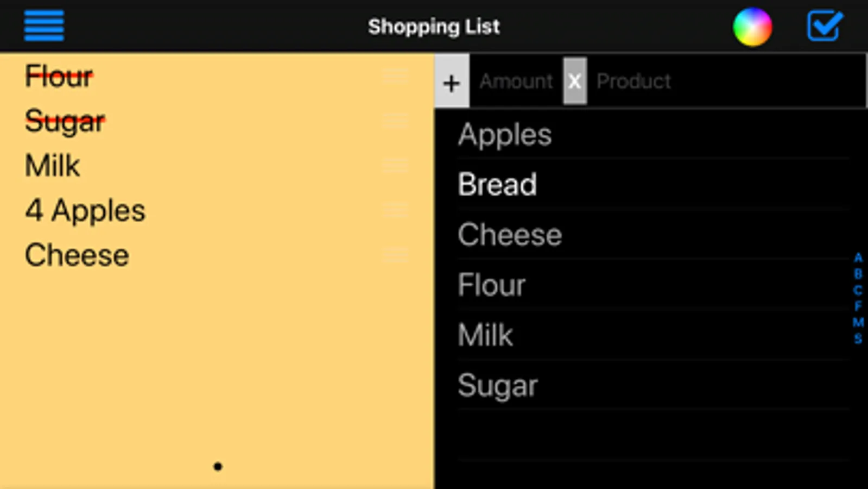The height and width of the screenshot is (489, 868).
Task: Choose Apples from the product catalog
Action: point(505,135)
